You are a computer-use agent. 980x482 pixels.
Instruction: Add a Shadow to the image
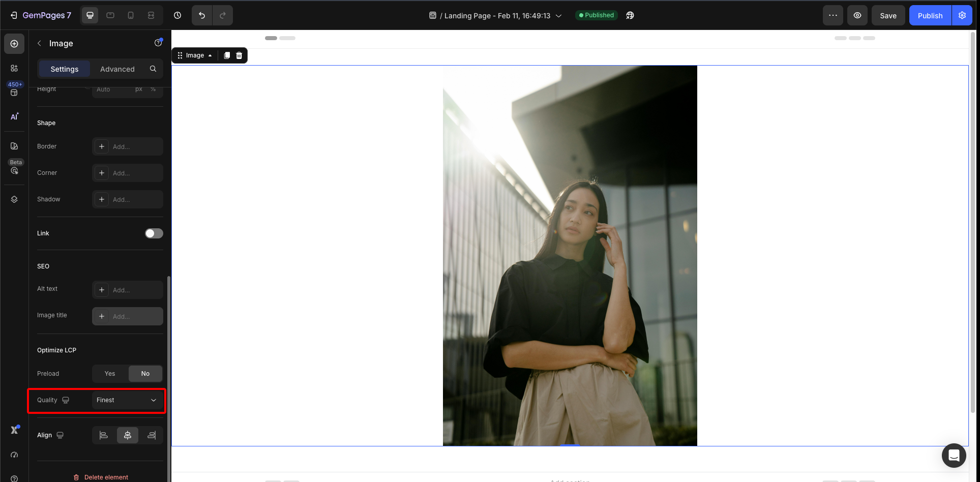(128, 199)
